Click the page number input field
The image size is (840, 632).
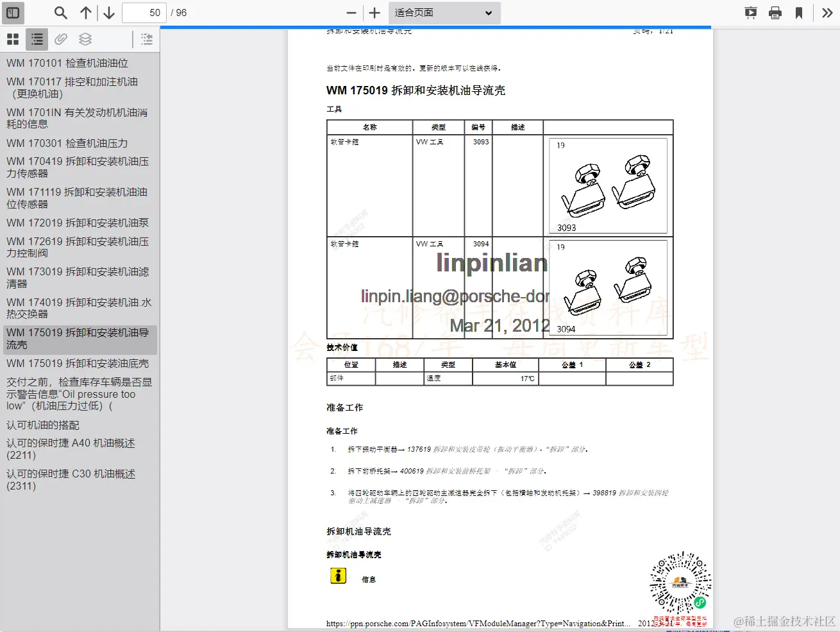pyautogui.click(x=144, y=12)
